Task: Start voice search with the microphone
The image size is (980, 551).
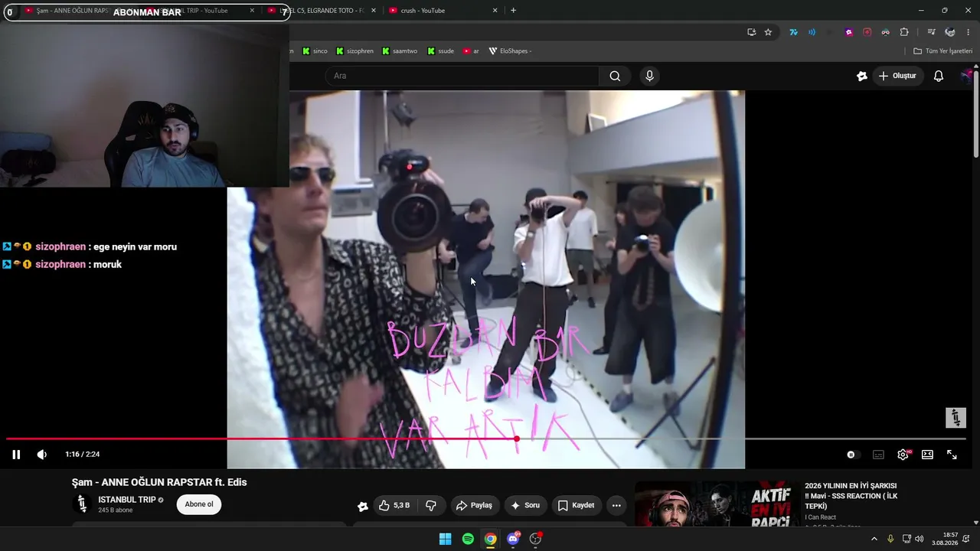Action: 649,76
